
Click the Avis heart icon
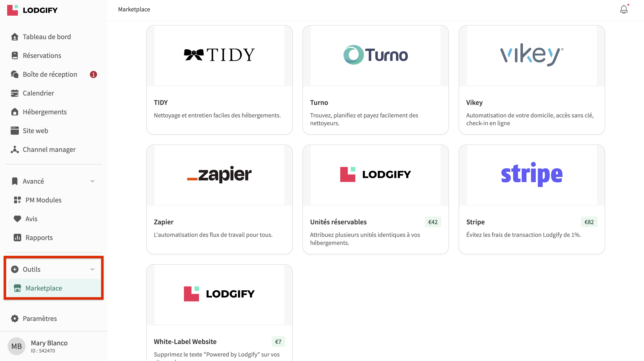point(17,219)
